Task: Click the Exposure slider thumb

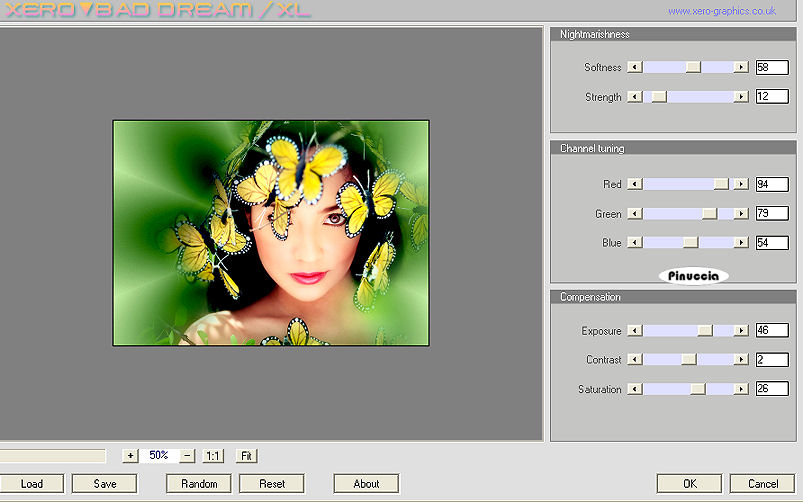Action: tap(705, 330)
